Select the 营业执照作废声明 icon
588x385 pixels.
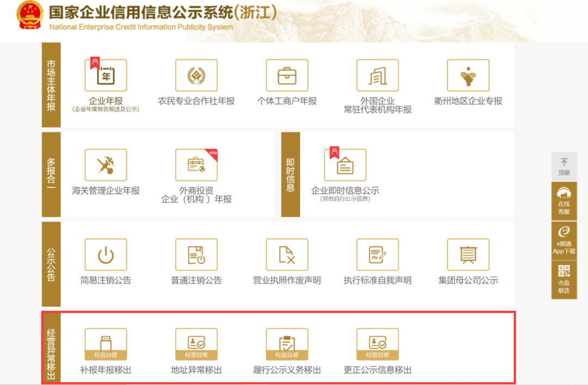(x=287, y=255)
